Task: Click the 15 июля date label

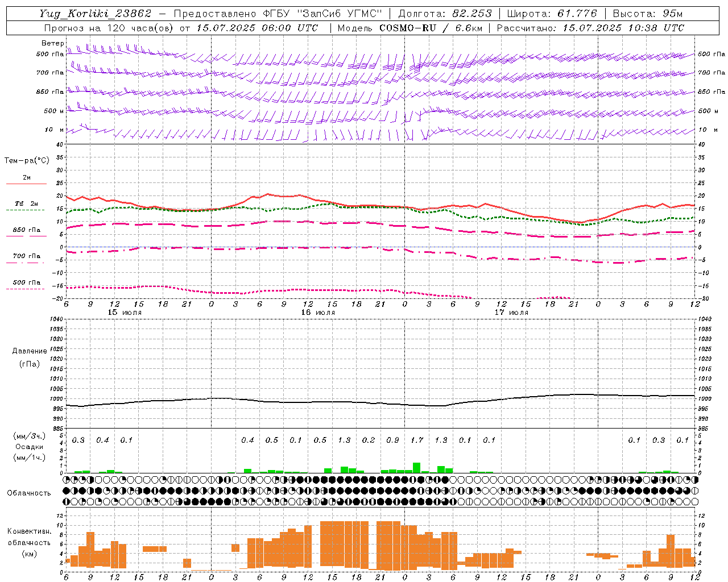Action: point(125,313)
